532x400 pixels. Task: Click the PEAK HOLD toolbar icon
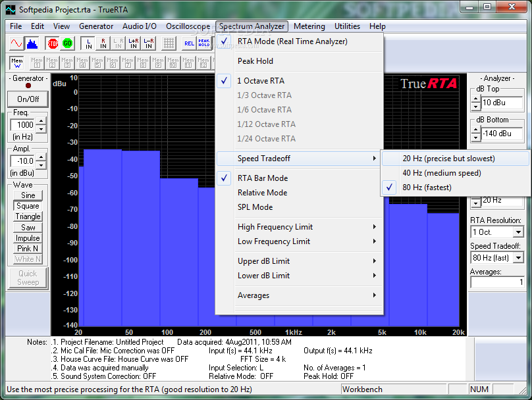204,43
